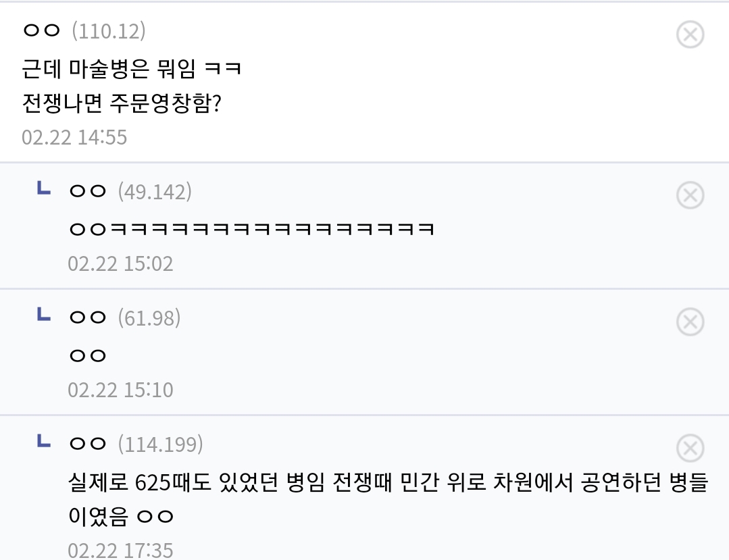Open the ㅇㅇ nickname with IP 49.142
729x560 pixels.
[x=88, y=192]
